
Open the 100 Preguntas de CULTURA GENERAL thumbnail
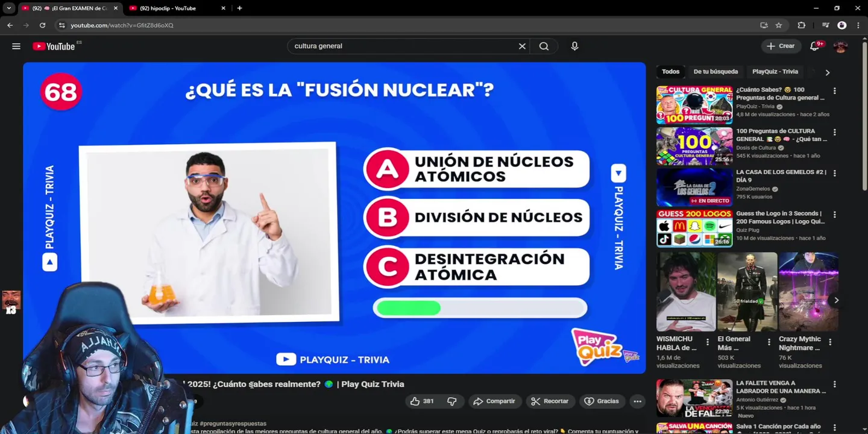694,146
